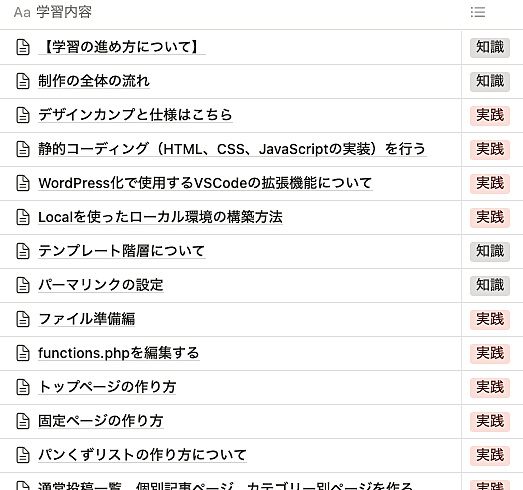Click page icon beside 固定ページの作り方

click(x=23, y=421)
